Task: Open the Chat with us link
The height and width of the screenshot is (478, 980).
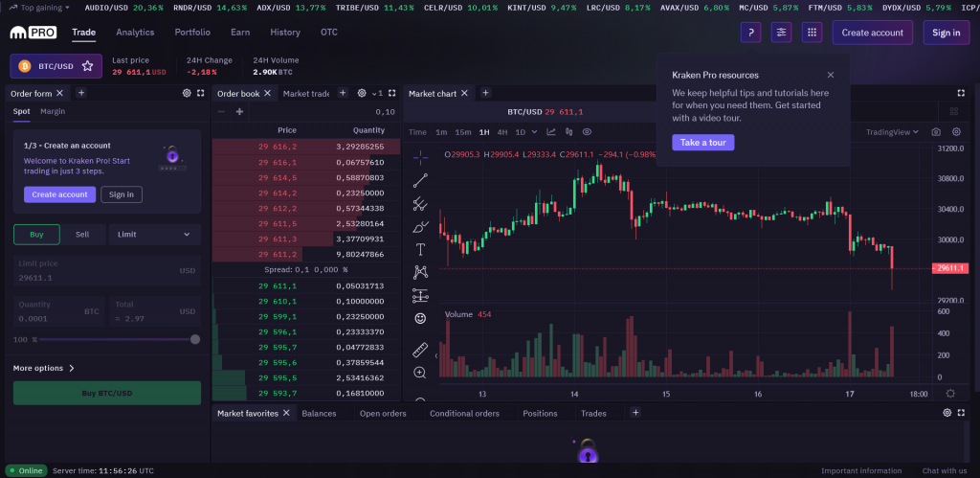Action: [x=945, y=470]
